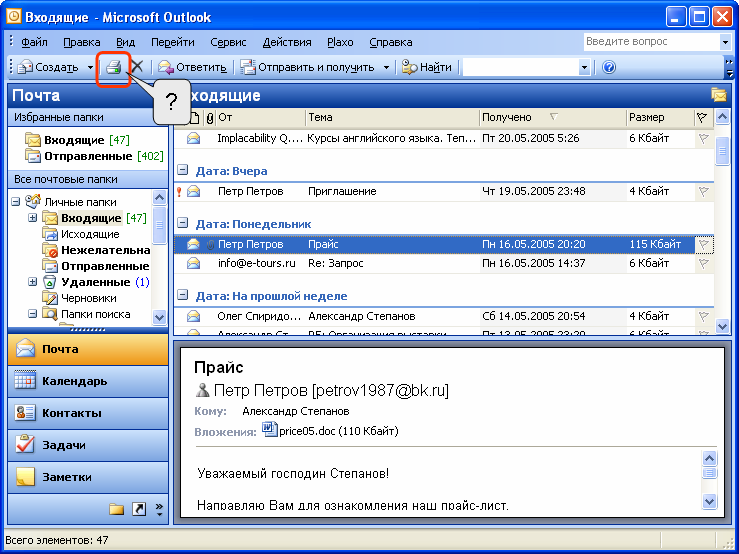
Task: Open the Сервис menu
Action: coord(228,42)
